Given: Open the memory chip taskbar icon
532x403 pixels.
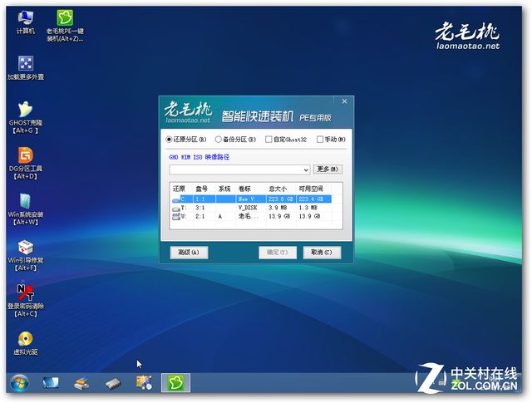Looking at the screenshot, I should [x=113, y=384].
